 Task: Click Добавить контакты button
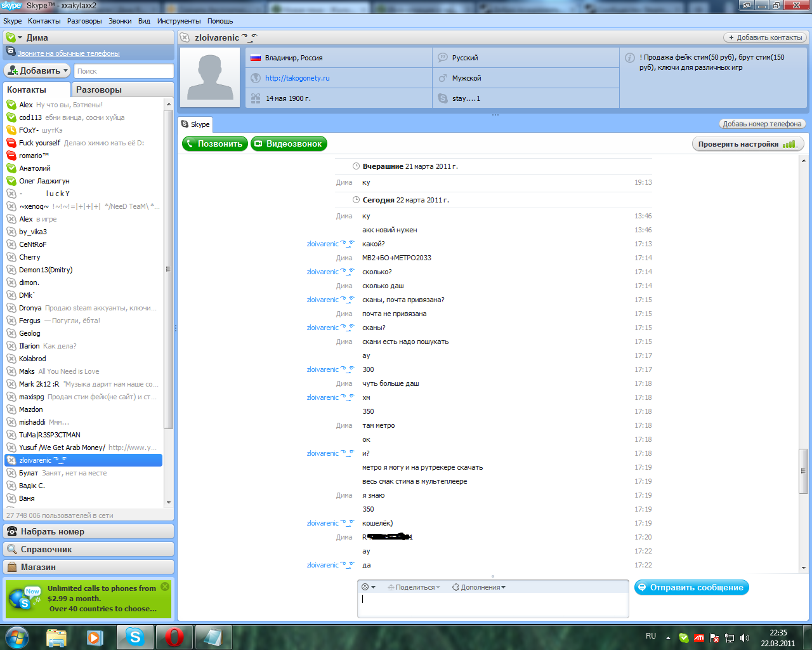coord(765,37)
